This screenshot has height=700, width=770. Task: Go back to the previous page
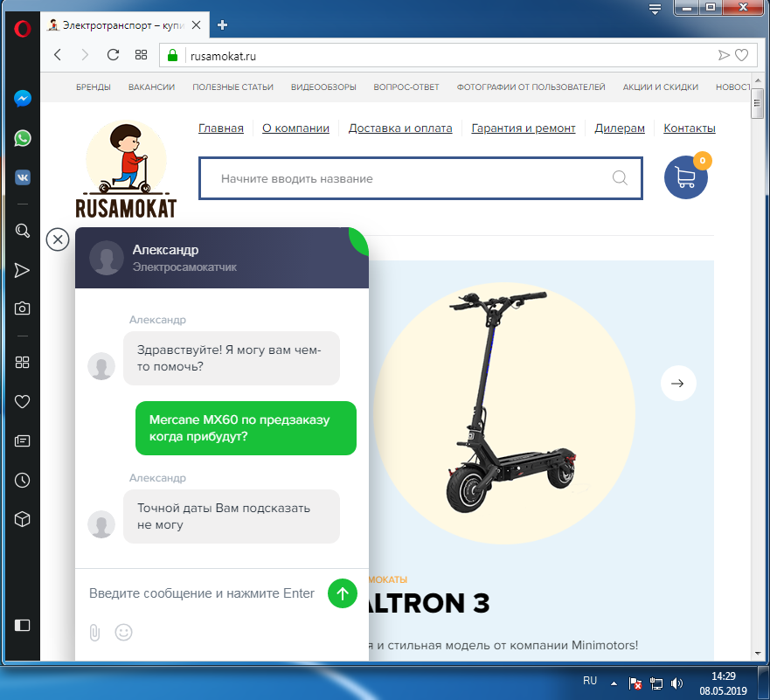pyautogui.click(x=58, y=55)
